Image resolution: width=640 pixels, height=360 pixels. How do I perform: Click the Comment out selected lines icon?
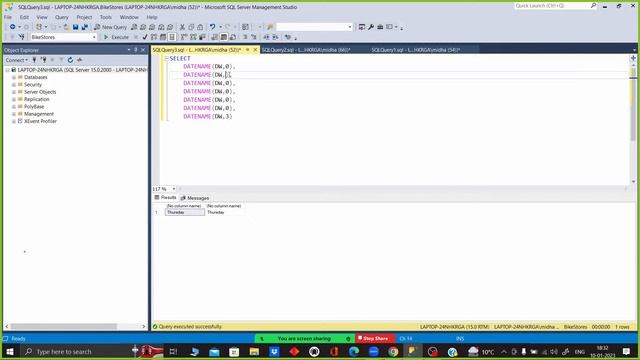point(245,37)
